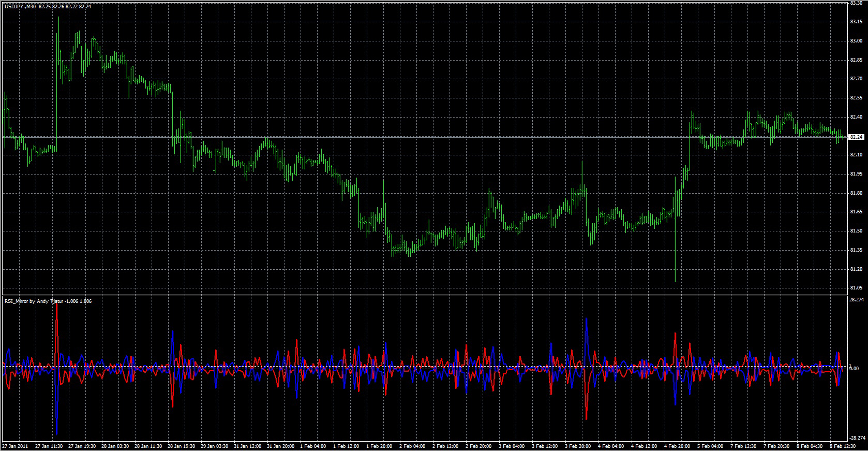
Task: Click the 81.05 price scale label
Action: [856, 288]
